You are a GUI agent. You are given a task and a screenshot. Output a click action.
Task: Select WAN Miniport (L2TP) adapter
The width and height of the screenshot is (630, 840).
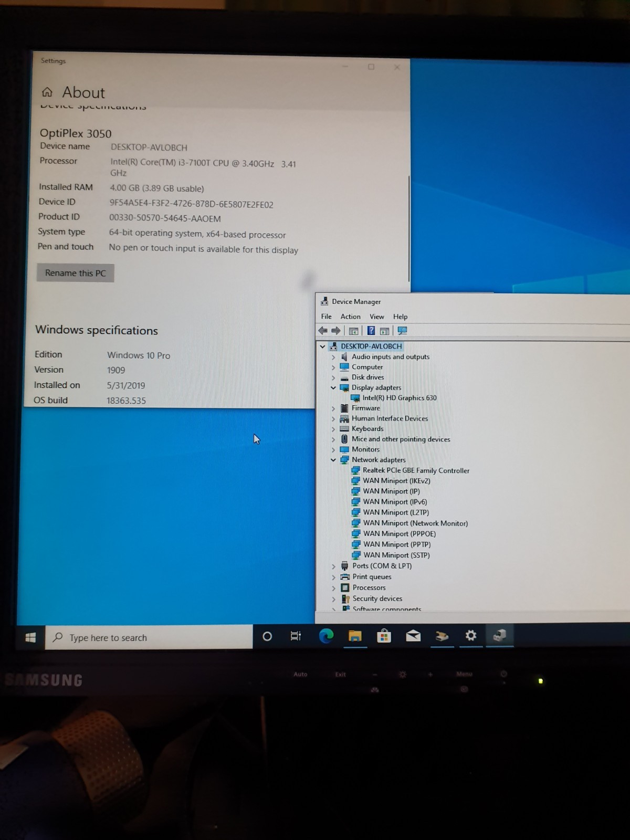click(396, 512)
